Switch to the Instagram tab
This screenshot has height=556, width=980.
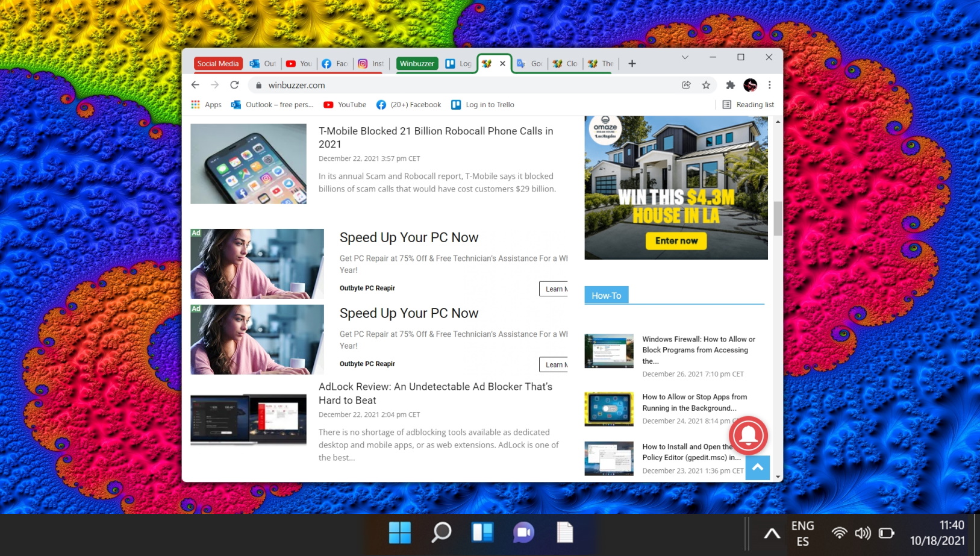(x=370, y=63)
